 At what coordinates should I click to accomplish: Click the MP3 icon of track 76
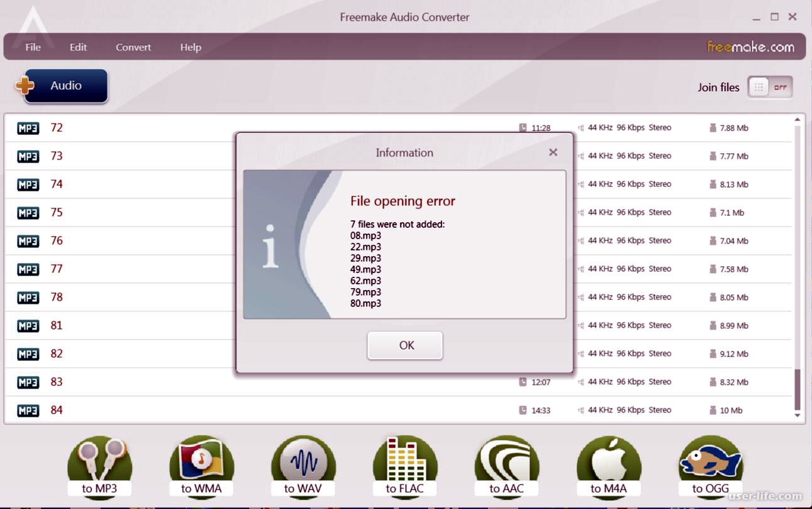28,241
